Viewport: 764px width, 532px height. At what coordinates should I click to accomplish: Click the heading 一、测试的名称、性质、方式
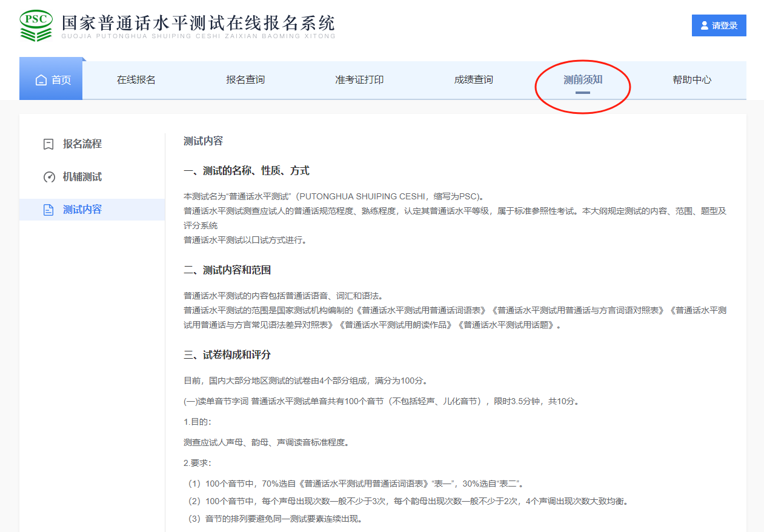(x=247, y=171)
